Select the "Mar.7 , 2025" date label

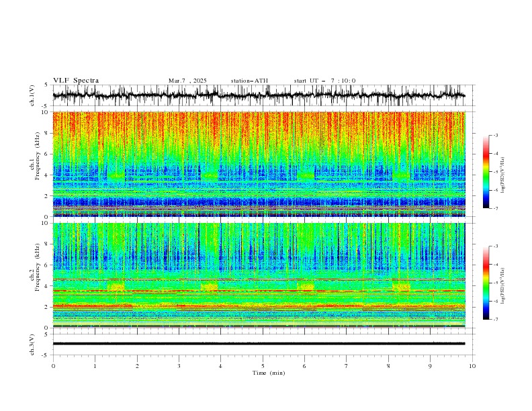tap(187, 81)
